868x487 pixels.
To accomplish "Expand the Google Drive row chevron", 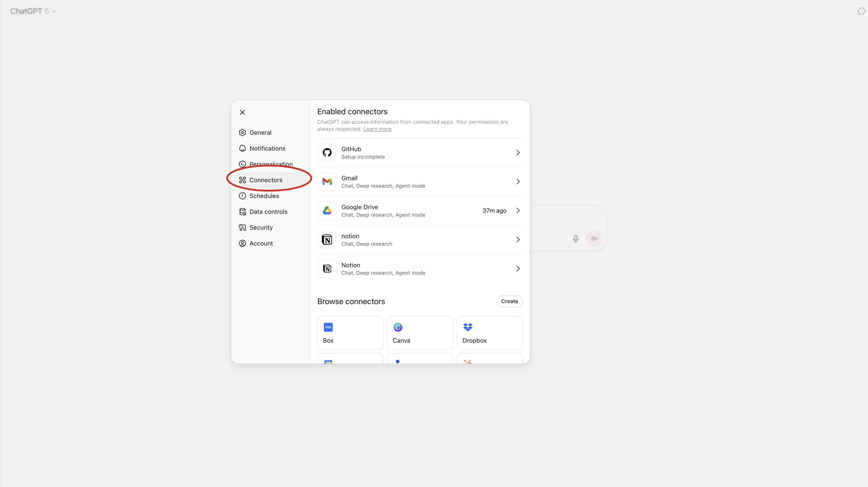I will coord(518,211).
